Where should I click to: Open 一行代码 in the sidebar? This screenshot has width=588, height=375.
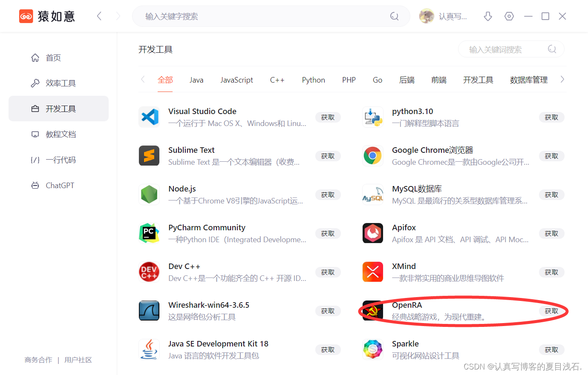point(58,160)
